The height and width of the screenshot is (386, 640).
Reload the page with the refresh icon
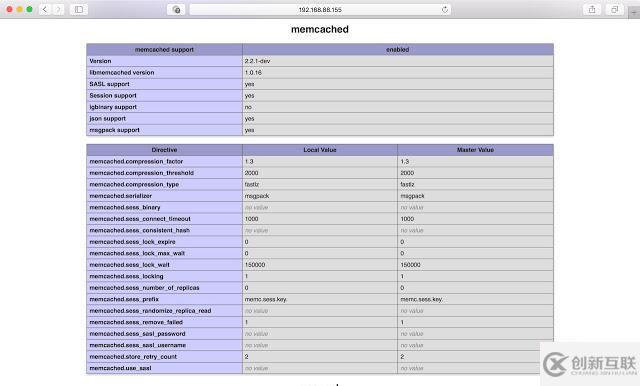click(x=444, y=9)
